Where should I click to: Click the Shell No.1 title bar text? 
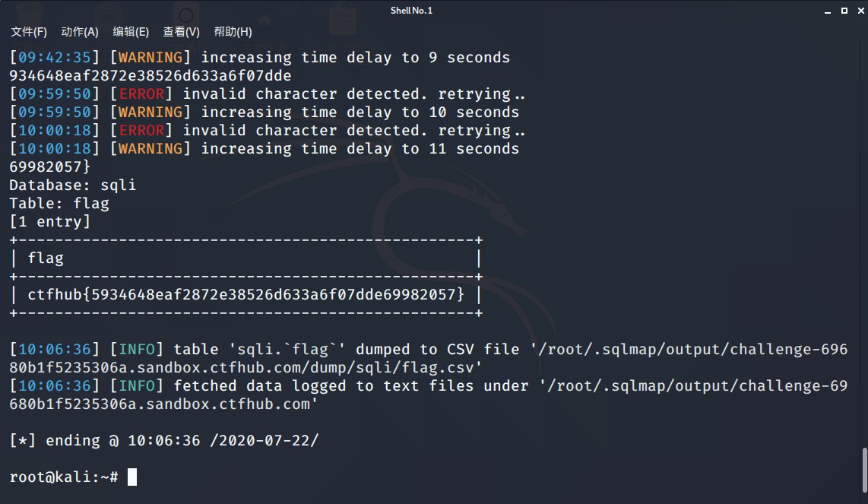[410, 10]
